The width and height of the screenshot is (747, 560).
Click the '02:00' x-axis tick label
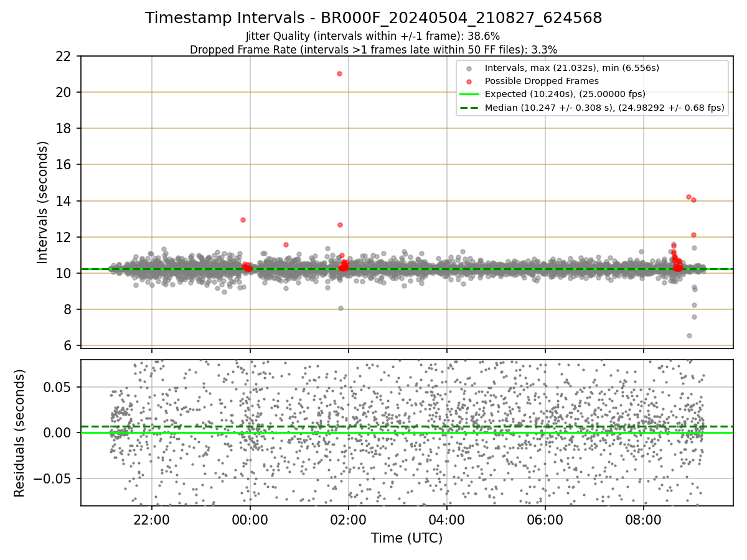coord(349,520)
